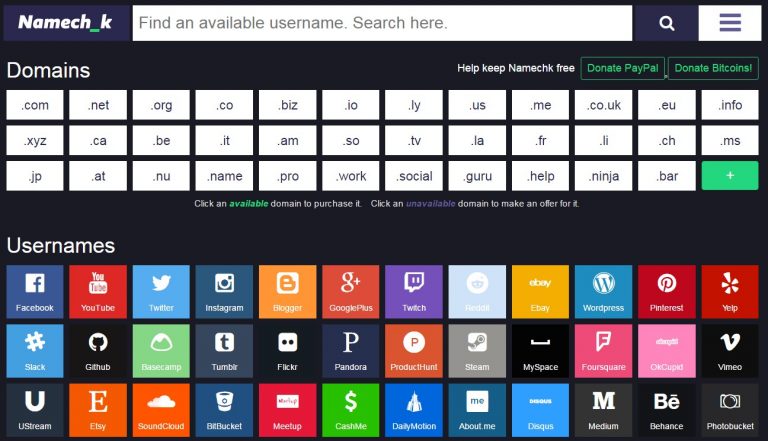Select the Yelp tile

click(x=730, y=292)
